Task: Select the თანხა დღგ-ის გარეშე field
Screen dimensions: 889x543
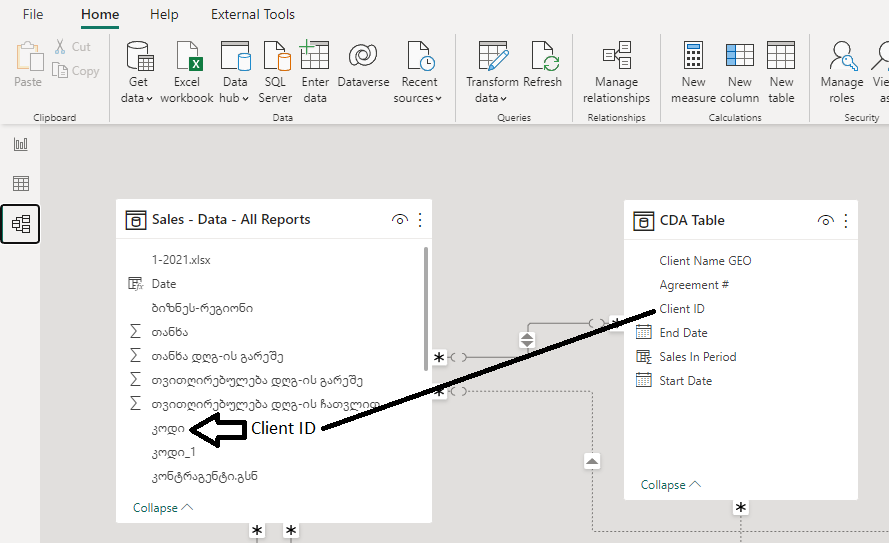Action: click(x=217, y=357)
